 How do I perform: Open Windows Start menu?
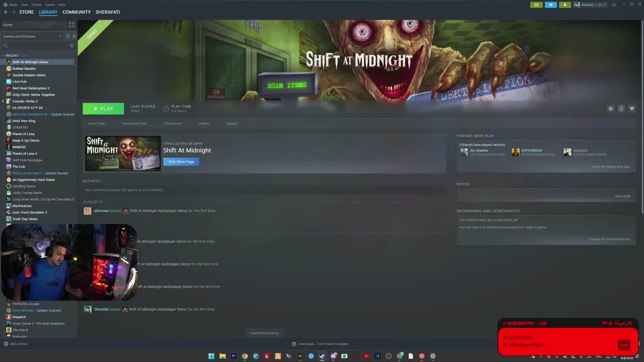[x=211, y=356]
